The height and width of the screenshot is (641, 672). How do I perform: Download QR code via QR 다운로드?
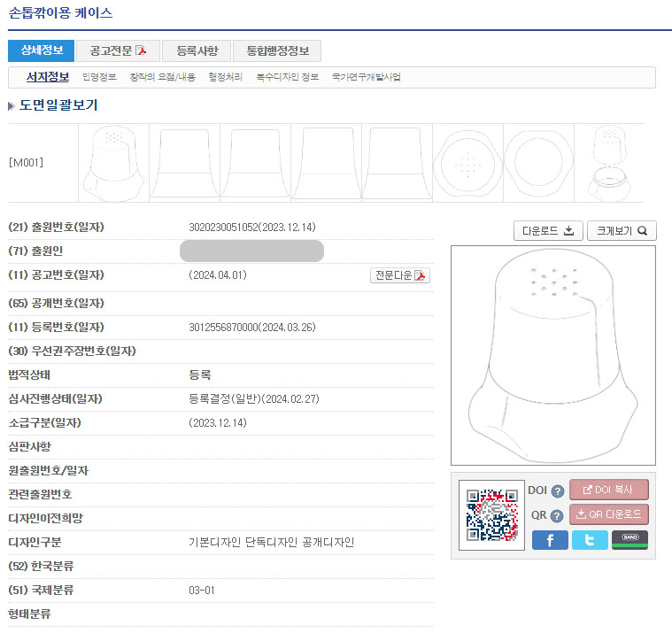608,514
